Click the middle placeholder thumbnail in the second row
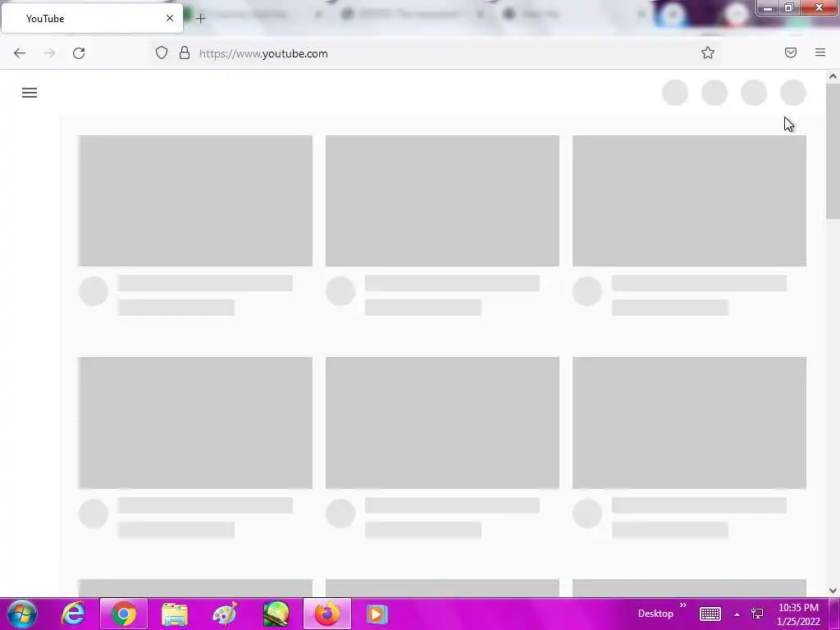Screen dimensions: 840x630 click(442, 422)
